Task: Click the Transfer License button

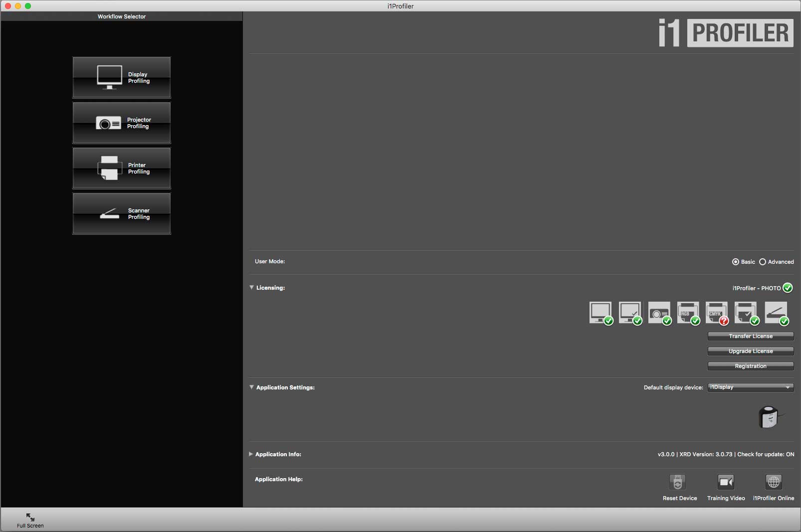Action: click(751, 336)
